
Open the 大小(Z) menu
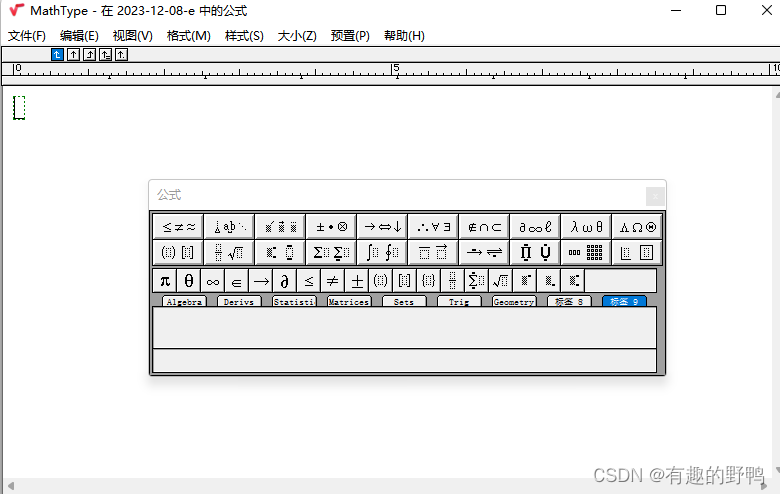pyautogui.click(x=297, y=36)
